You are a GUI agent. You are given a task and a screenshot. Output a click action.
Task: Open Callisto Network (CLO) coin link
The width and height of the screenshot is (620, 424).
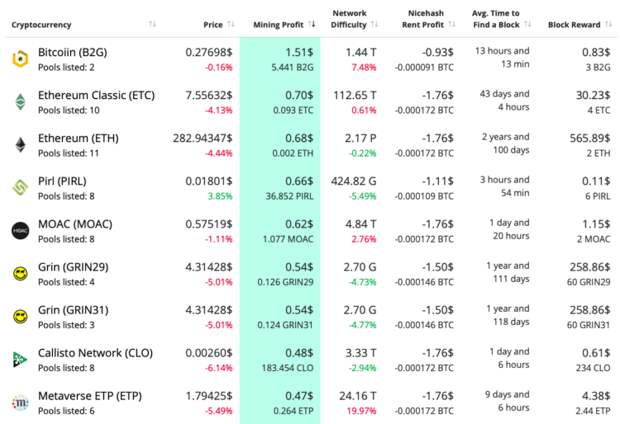95,353
